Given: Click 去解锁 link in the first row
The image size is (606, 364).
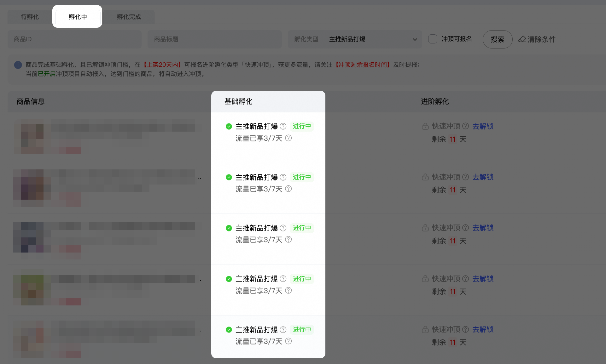Looking at the screenshot, I should click(x=483, y=126).
